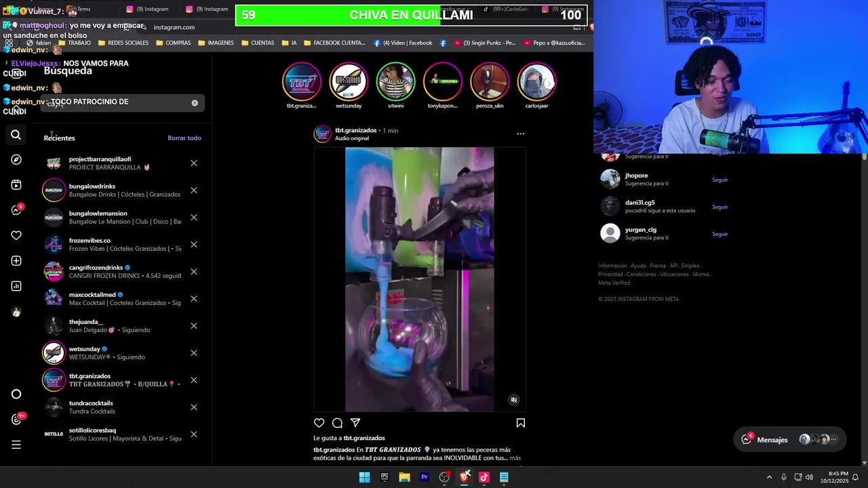Open the IMAGENES bookmarks folder

pos(216,43)
